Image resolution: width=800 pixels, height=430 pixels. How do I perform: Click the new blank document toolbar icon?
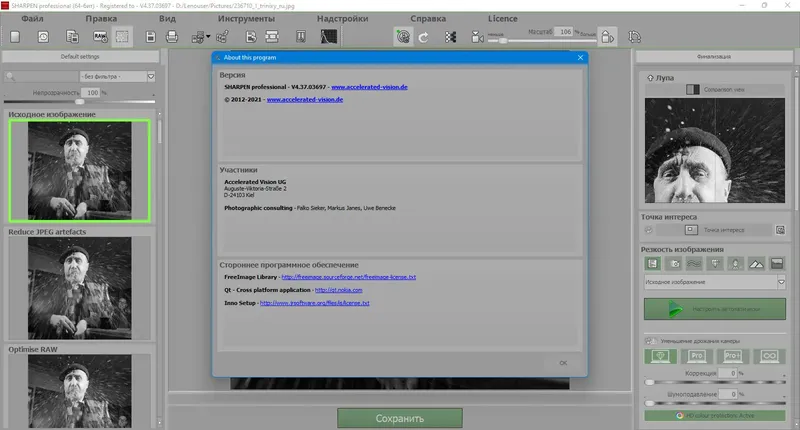coord(15,37)
